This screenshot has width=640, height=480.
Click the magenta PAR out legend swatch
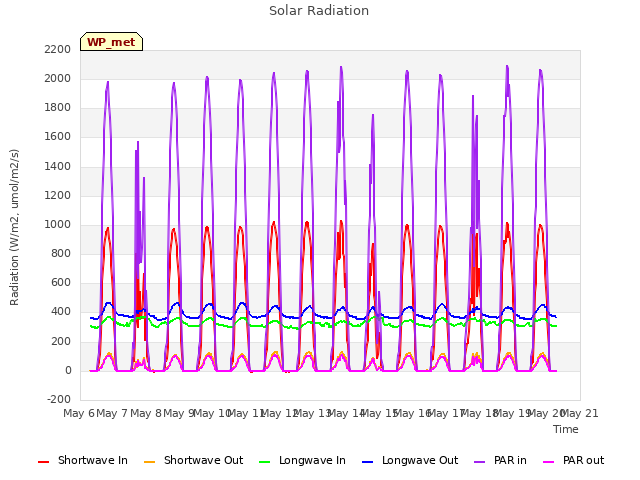point(549,462)
